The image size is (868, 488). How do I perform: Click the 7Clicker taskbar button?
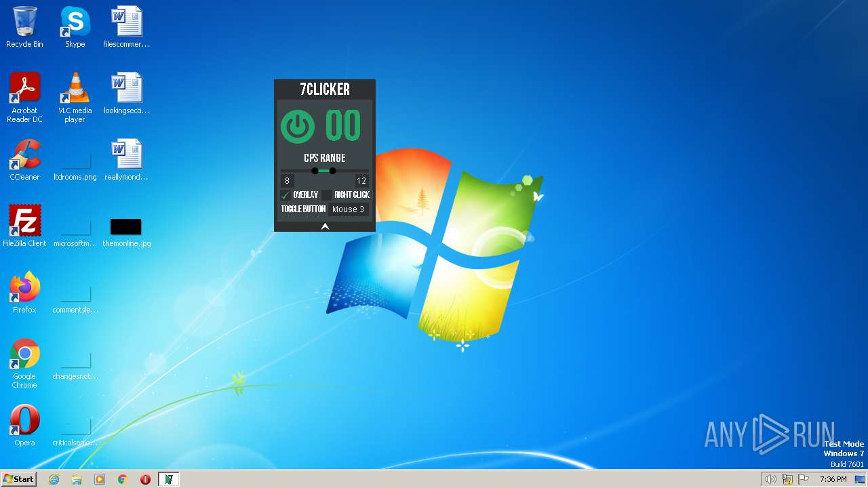coord(168,479)
